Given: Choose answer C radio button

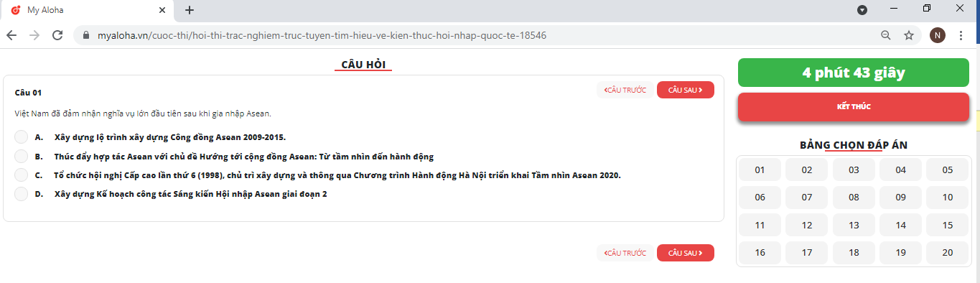Looking at the screenshot, I should point(21,175).
